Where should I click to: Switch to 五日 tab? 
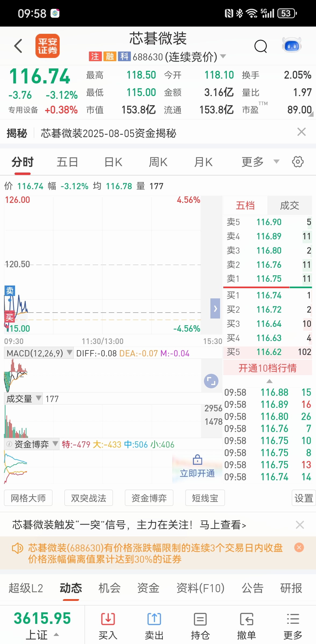tap(67, 162)
